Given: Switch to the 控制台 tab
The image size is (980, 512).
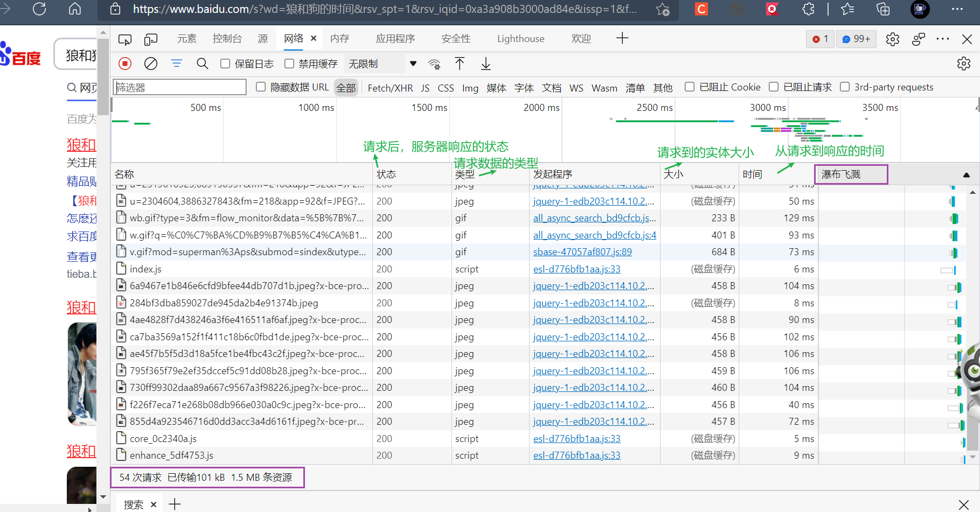Looking at the screenshot, I should coord(227,39).
